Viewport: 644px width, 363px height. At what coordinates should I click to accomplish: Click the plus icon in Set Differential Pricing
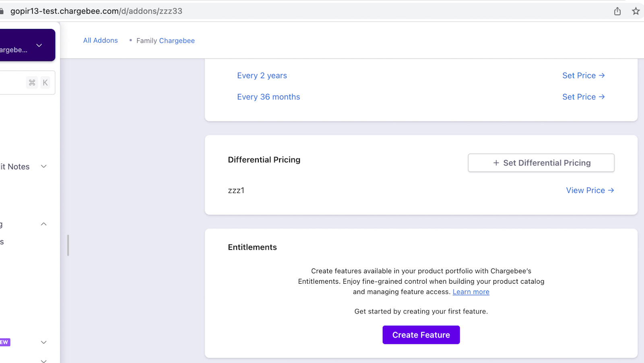[x=496, y=163]
